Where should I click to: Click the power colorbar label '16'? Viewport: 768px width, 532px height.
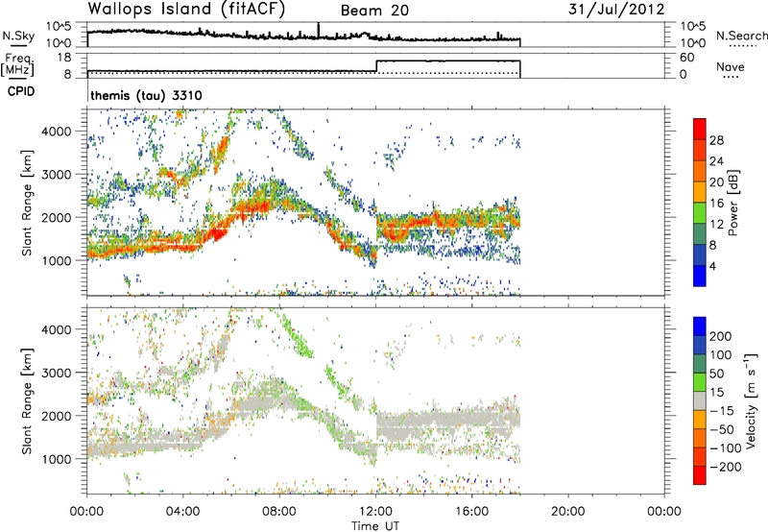(x=716, y=204)
